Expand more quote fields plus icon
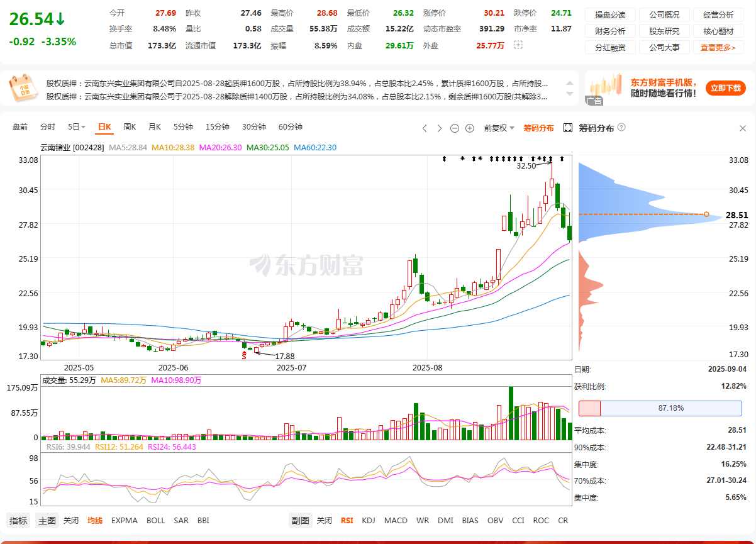The height and width of the screenshot is (544, 756). coord(518,45)
